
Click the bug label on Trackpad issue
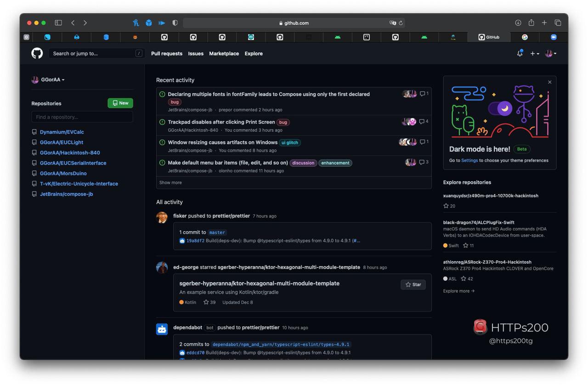[283, 122]
